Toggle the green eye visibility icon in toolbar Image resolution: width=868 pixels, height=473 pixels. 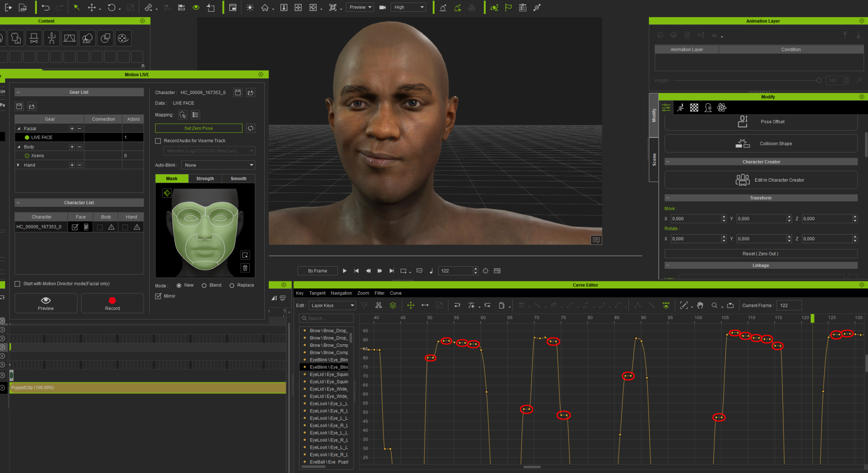tap(196, 7)
